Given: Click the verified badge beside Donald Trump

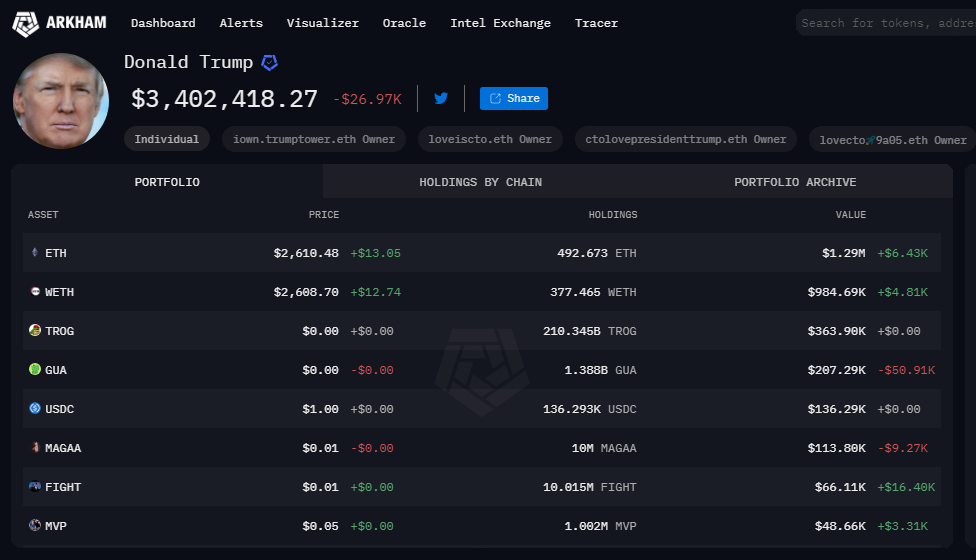Looking at the screenshot, I should (269, 63).
